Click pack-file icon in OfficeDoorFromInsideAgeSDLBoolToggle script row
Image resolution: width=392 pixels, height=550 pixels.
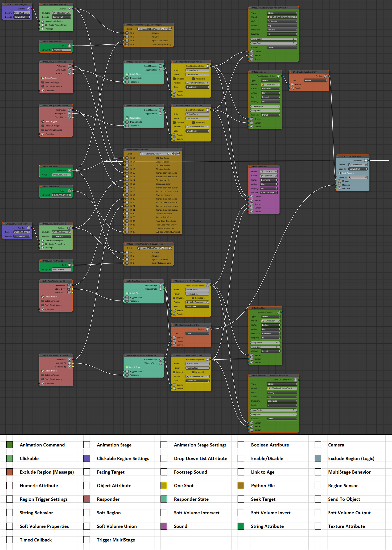point(167,29)
